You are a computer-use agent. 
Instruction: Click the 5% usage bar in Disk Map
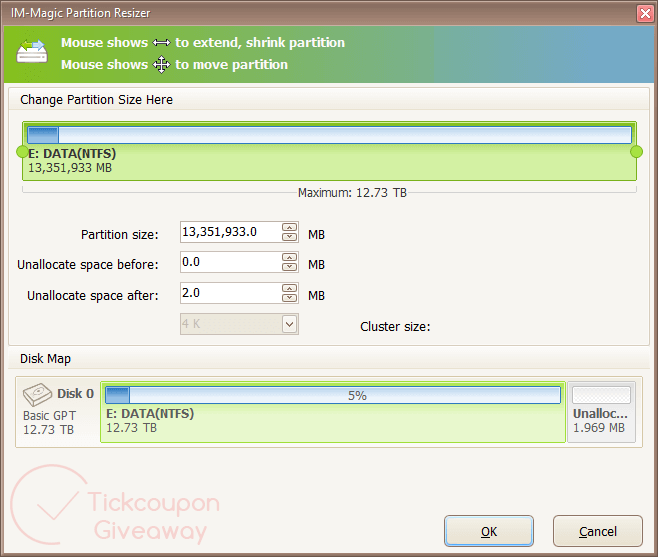[333, 395]
